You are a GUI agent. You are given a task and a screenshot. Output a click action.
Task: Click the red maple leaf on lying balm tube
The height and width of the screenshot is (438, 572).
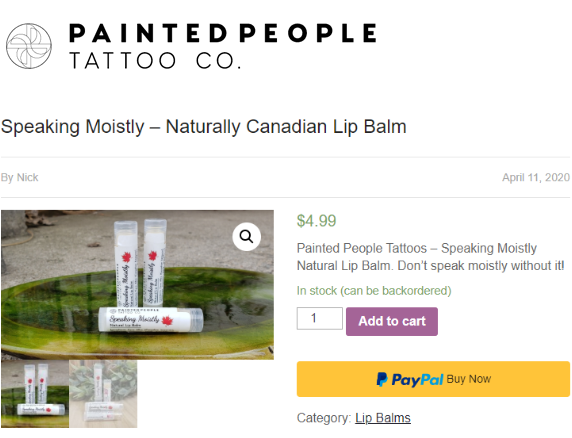[x=167, y=321]
